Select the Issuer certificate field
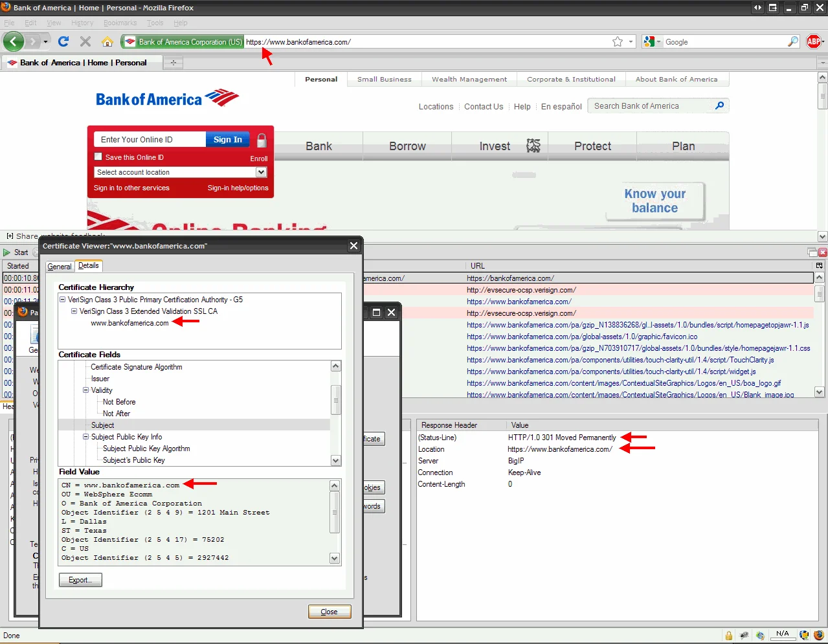The width and height of the screenshot is (828, 644). click(100, 379)
